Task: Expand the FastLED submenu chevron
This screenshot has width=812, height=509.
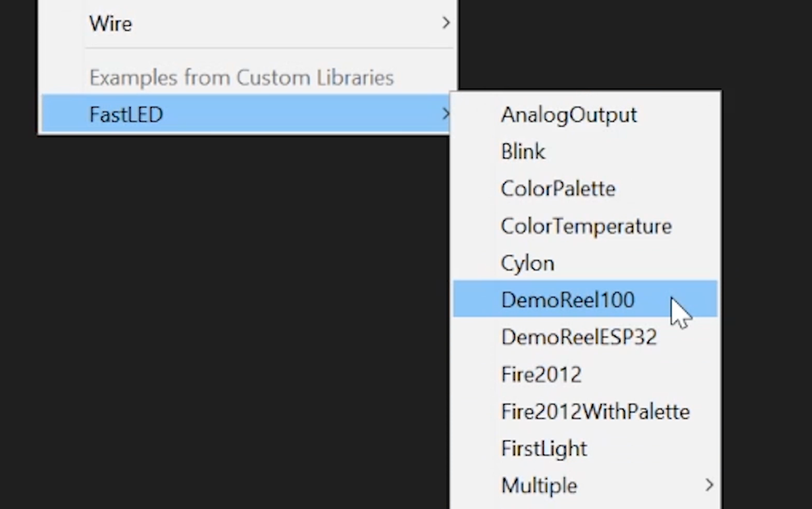Action: pos(445,114)
